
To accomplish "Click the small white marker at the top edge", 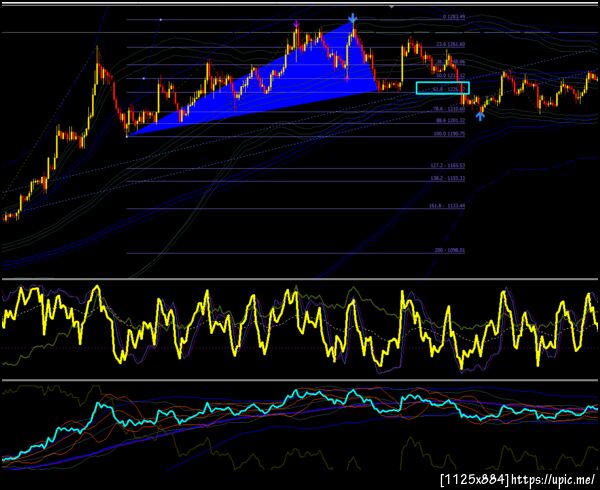I will pyautogui.click(x=391, y=7).
